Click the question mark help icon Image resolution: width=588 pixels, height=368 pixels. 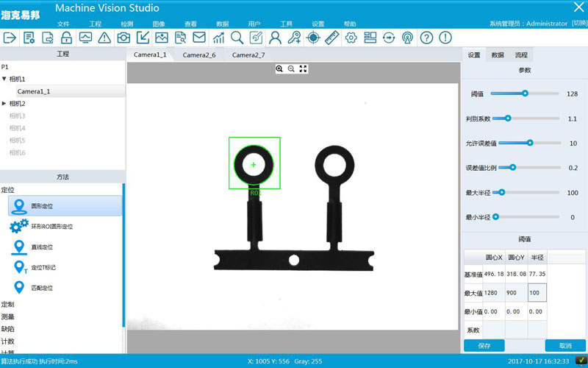(x=427, y=38)
